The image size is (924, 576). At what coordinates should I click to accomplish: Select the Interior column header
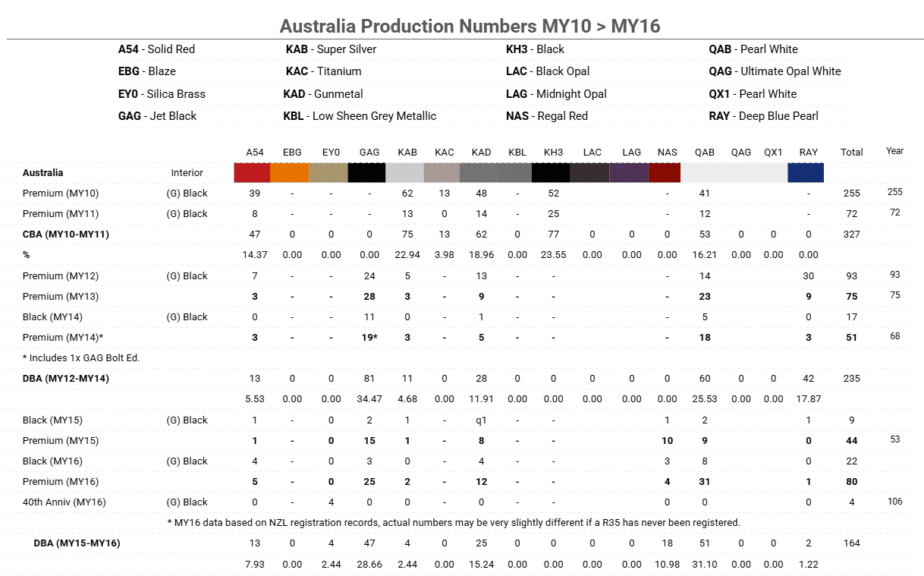pos(187,173)
